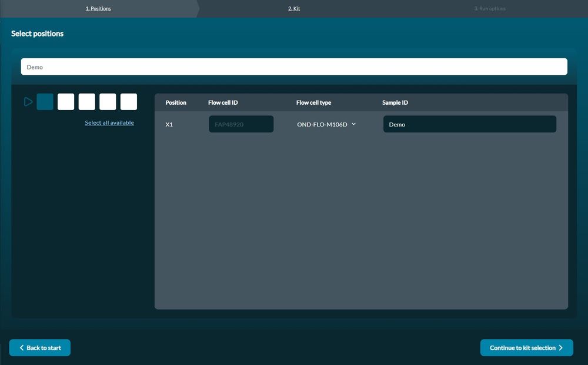Select the second flow cell position square
Image resolution: width=588 pixels, height=365 pixels.
point(66,102)
